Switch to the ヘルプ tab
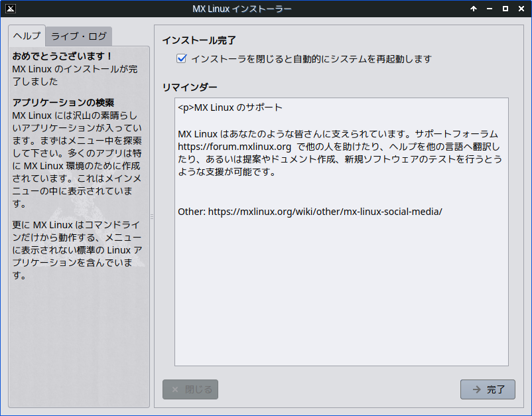Viewport: 532px width, 416px height. (x=27, y=36)
